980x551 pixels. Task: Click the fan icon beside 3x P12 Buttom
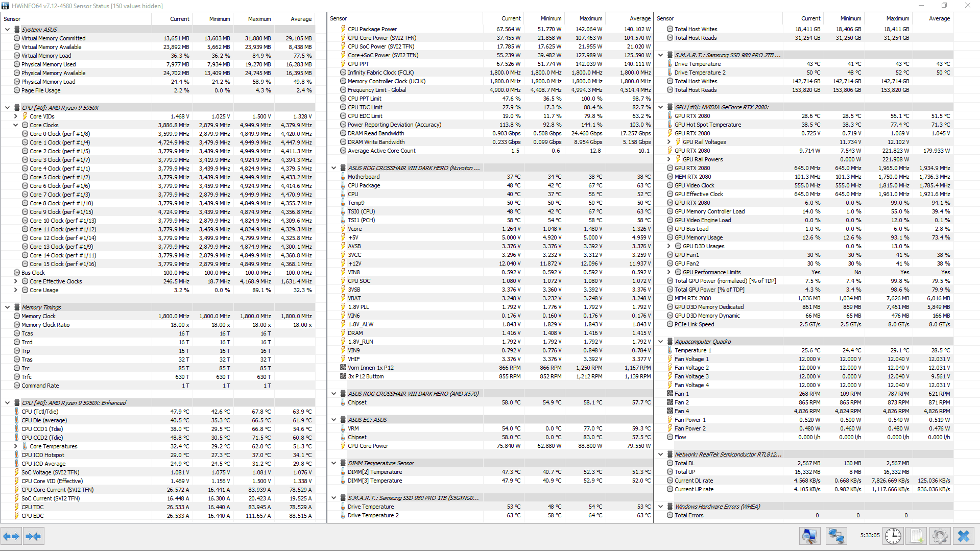point(343,376)
